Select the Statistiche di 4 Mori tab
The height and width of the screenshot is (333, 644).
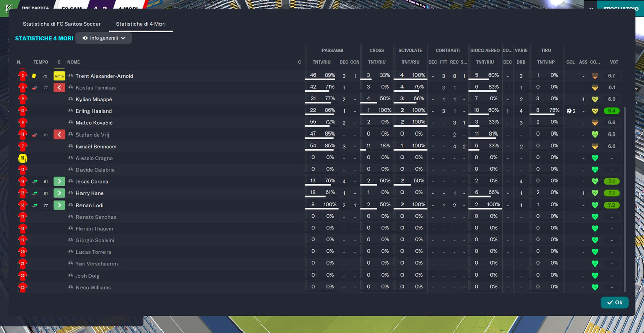click(x=140, y=24)
